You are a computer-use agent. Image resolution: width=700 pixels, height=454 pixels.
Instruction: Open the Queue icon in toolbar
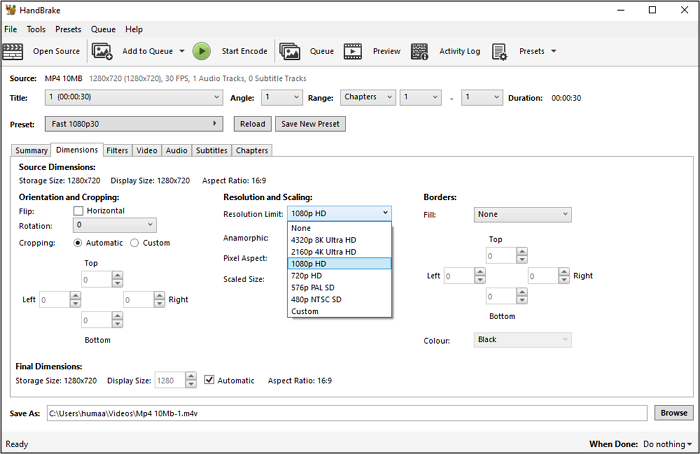[290, 51]
